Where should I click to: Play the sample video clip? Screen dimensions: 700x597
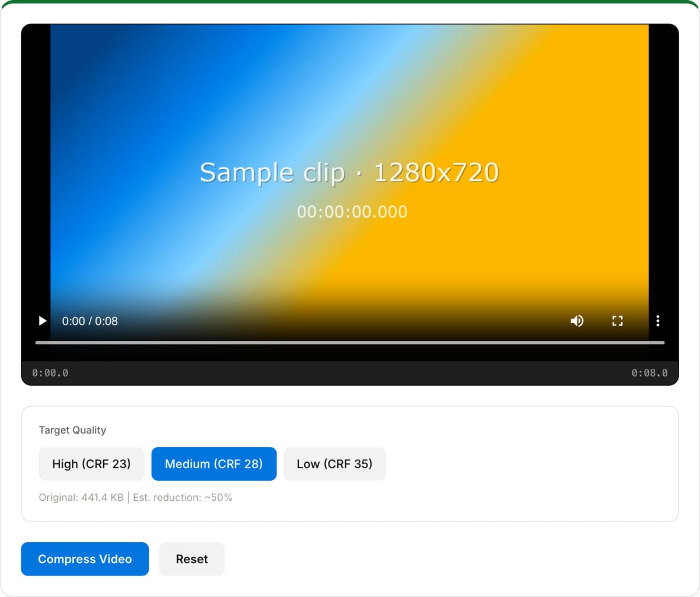(43, 321)
